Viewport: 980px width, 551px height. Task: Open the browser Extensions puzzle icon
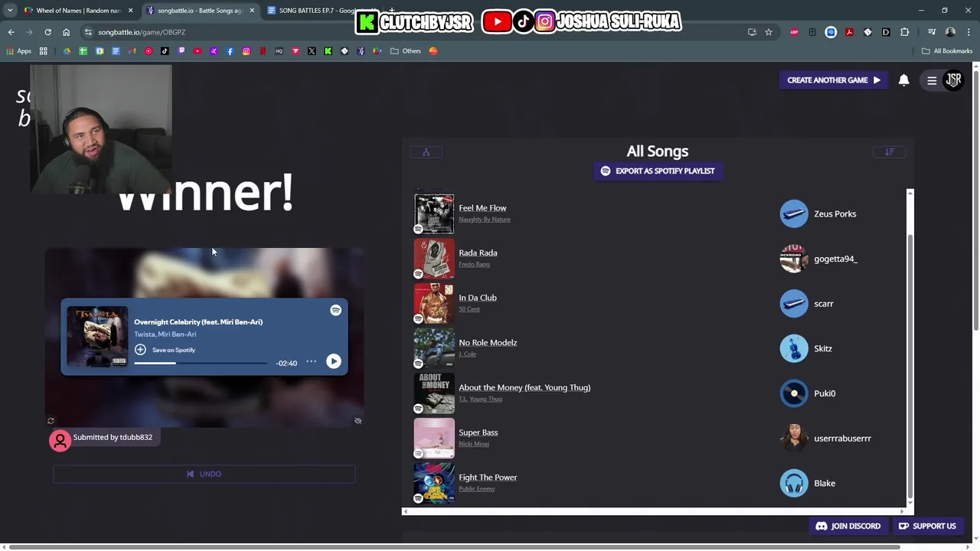point(904,32)
